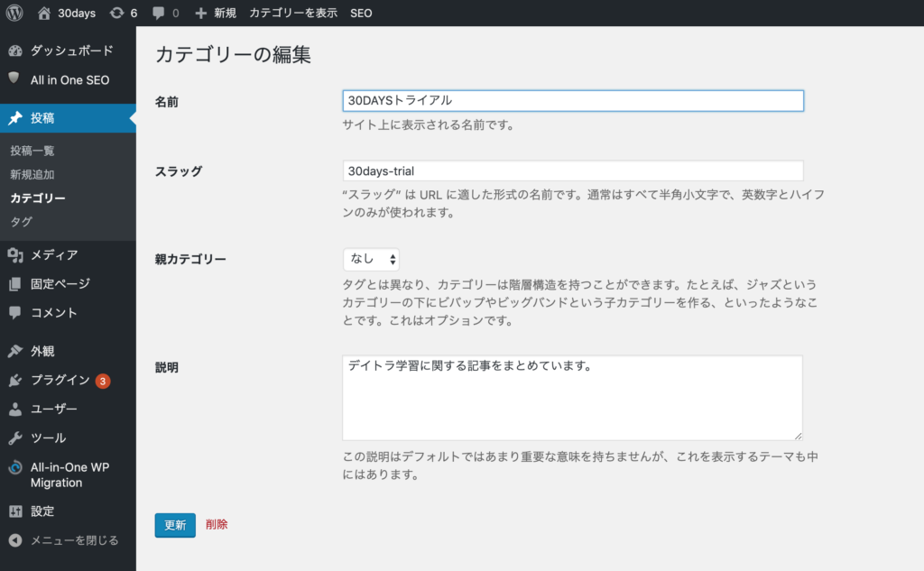Open the 親カテゴリー dropdown
Viewport: 924px width, 571px height.
pos(371,259)
